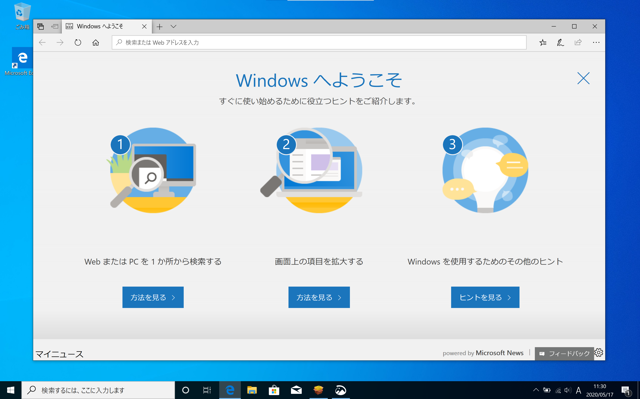
Task: Click the Microsoft News logo text
Action: point(500,353)
